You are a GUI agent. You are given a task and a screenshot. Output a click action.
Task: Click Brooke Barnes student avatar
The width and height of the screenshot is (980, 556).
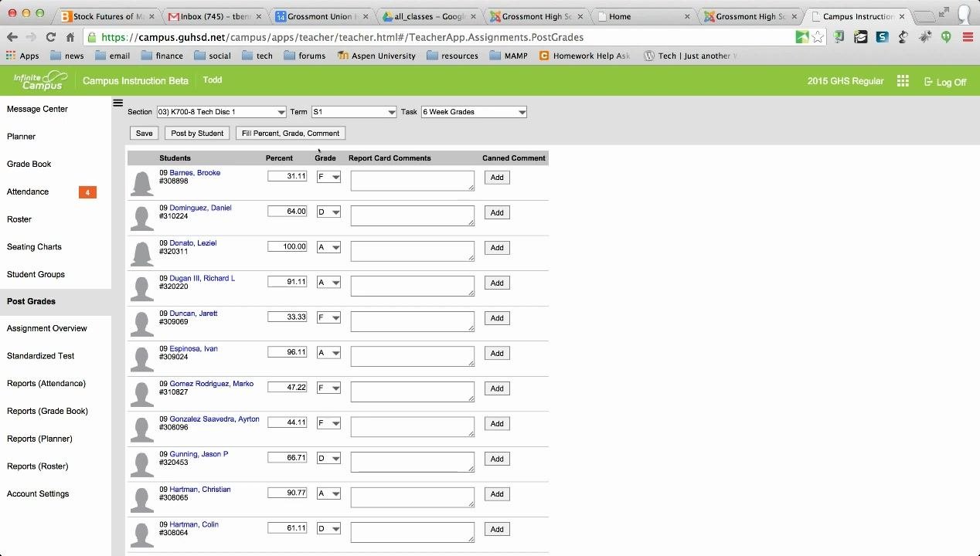(141, 184)
